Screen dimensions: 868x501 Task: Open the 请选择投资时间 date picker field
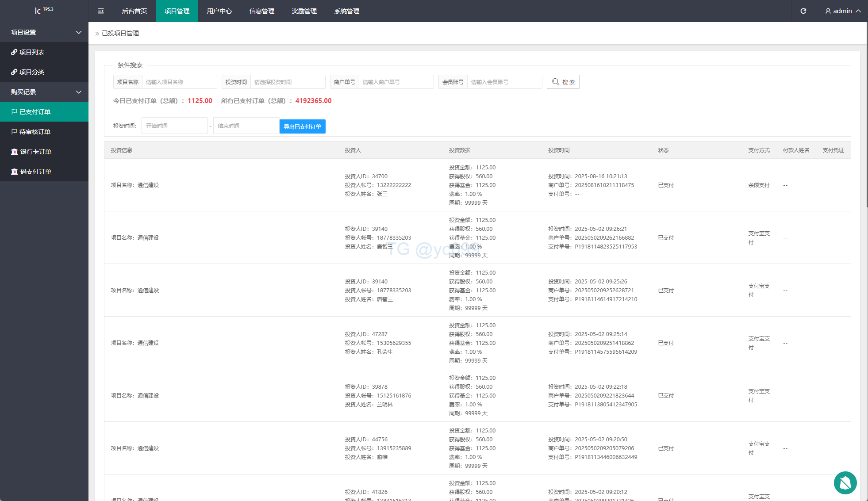click(288, 82)
